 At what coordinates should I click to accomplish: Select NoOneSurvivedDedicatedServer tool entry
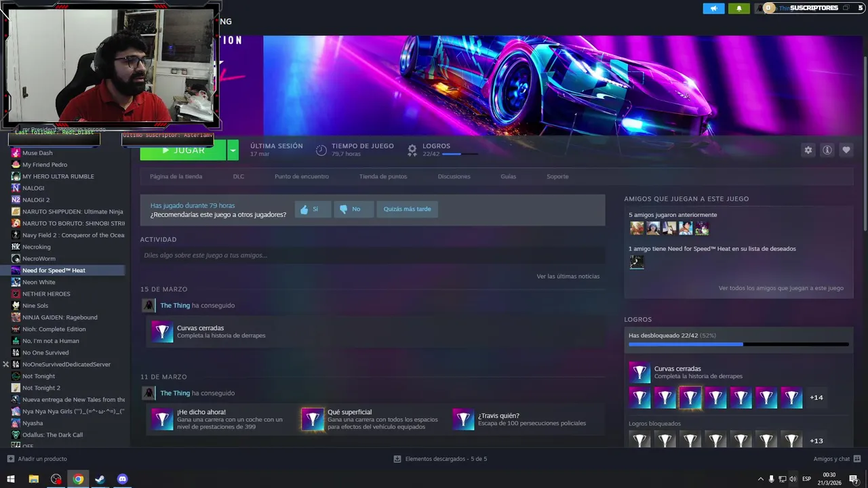coord(66,365)
